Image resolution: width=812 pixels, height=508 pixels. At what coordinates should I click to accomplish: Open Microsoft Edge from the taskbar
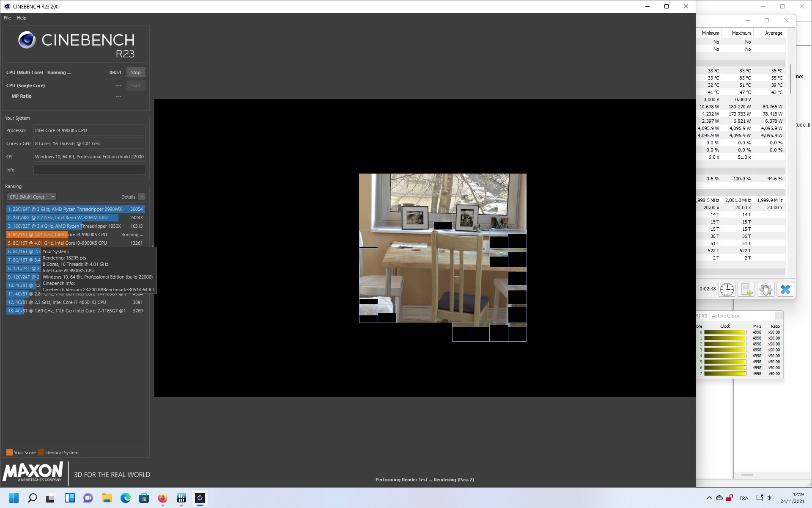(x=125, y=498)
